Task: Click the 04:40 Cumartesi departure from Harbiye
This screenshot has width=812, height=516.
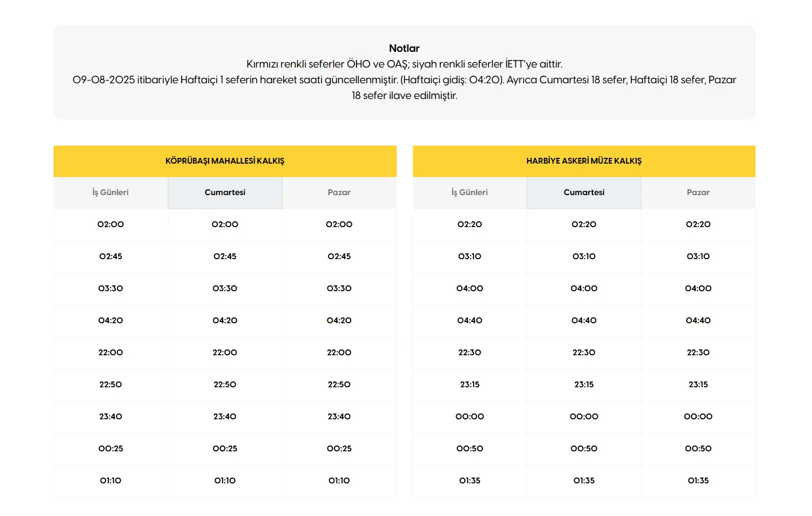Action: coord(584,321)
